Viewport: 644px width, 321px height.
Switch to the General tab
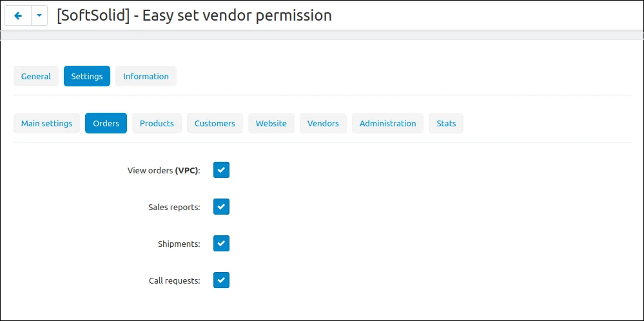coord(36,76)
